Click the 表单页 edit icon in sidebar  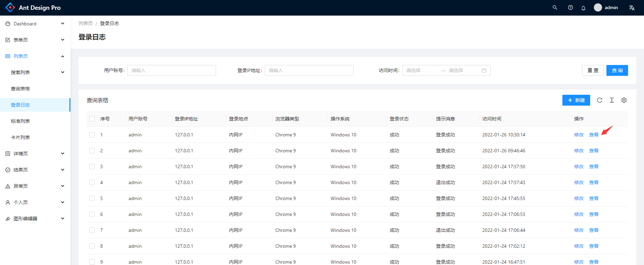coord(8,40)
